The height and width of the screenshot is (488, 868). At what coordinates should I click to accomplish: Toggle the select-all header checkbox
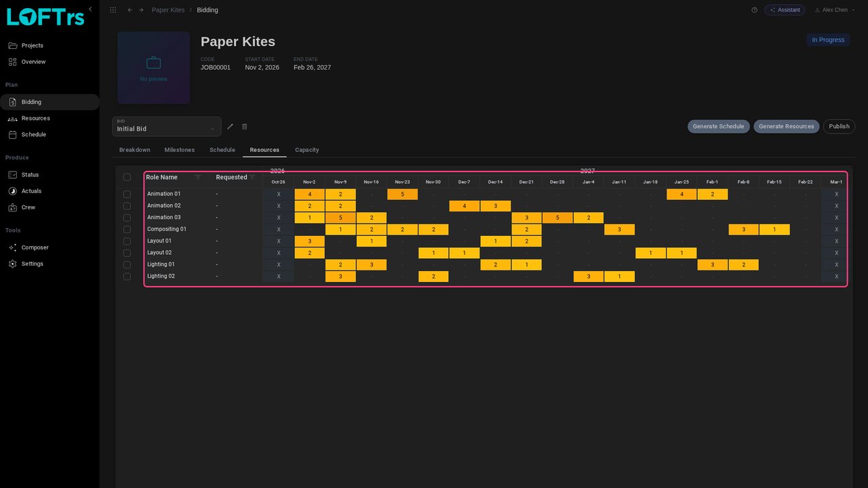pos(127,178)
